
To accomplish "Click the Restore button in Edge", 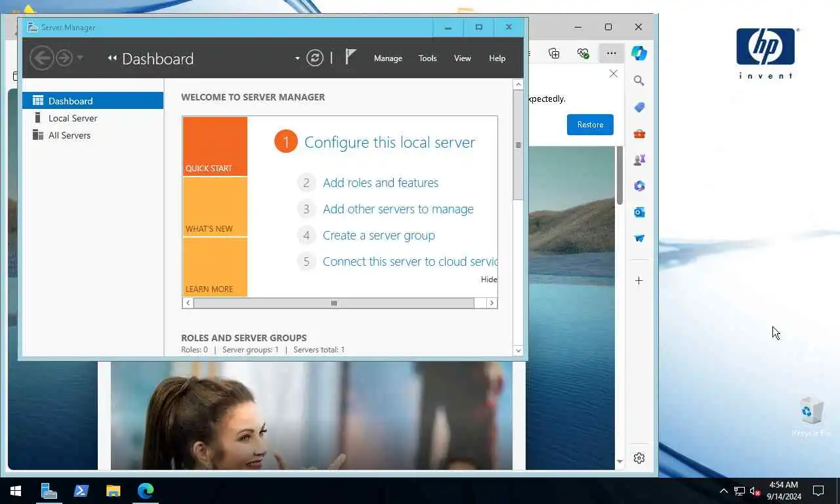I will tap(590, 125).
